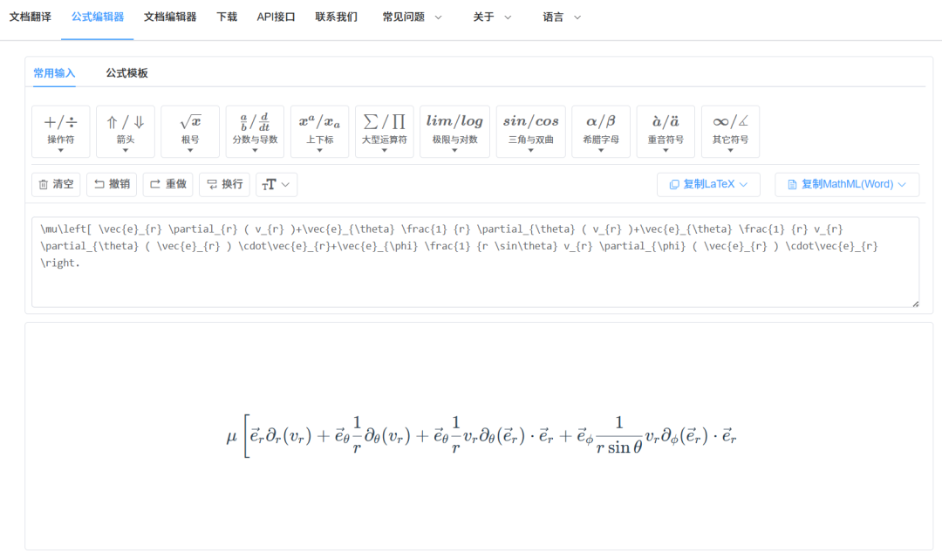
Task: Open the 三角与双曲 sin/cos group
Action: (x=531, y=132)
